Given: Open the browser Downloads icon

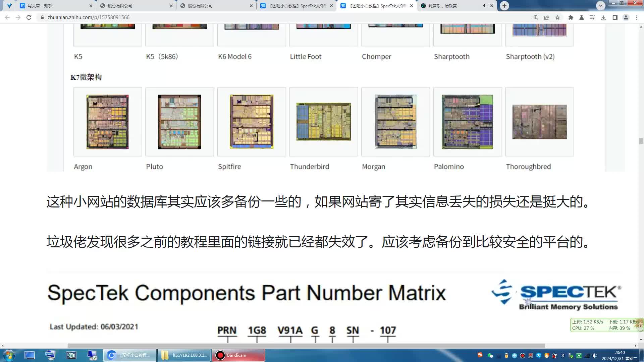Looking at the screenshot, I should [x=603, y=17].
